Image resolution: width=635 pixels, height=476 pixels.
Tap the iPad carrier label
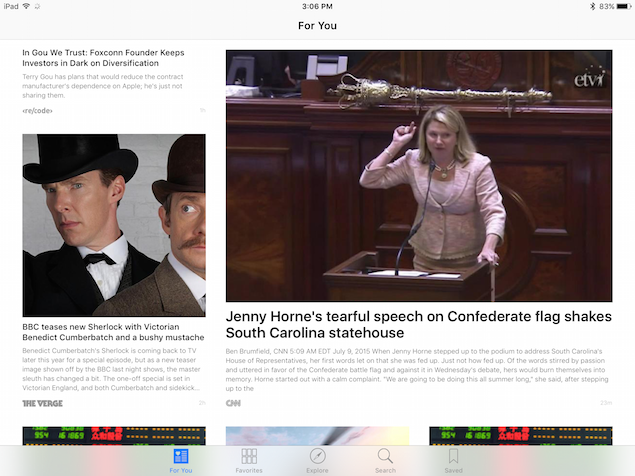point(11,6)
